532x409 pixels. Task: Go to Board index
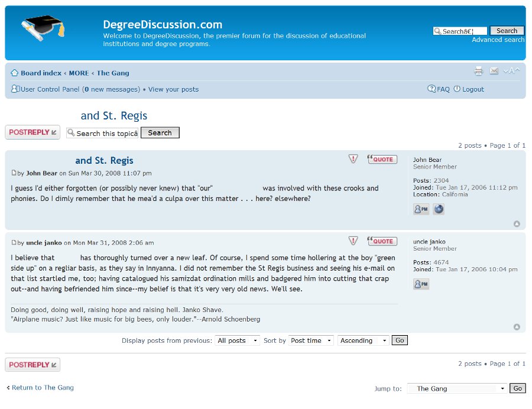tap(41, 73)
